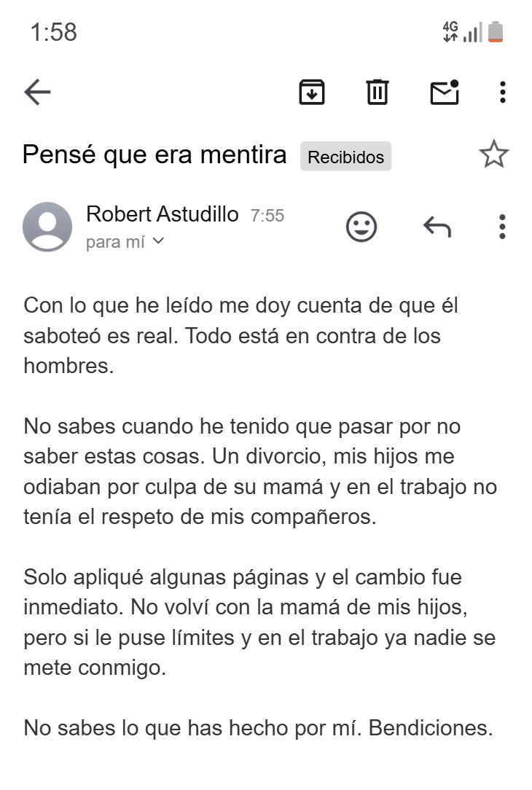The image size is (532, 790).
Task: Mark the email as unread
Action: pos(445,93)
